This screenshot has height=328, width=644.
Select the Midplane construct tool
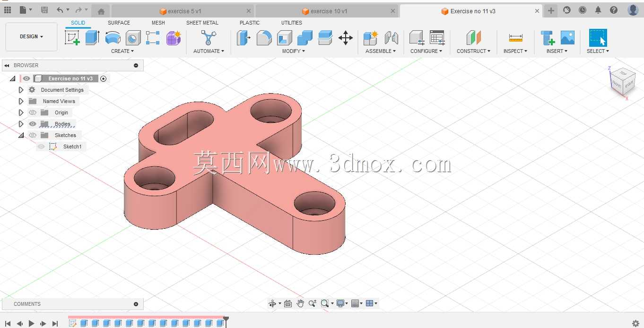pyautogui.click(x=473, y=38)
